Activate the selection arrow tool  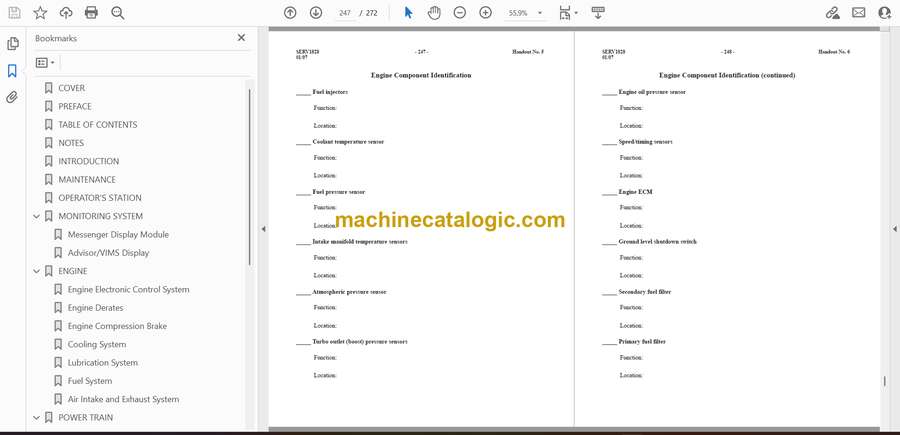point(408,13)
